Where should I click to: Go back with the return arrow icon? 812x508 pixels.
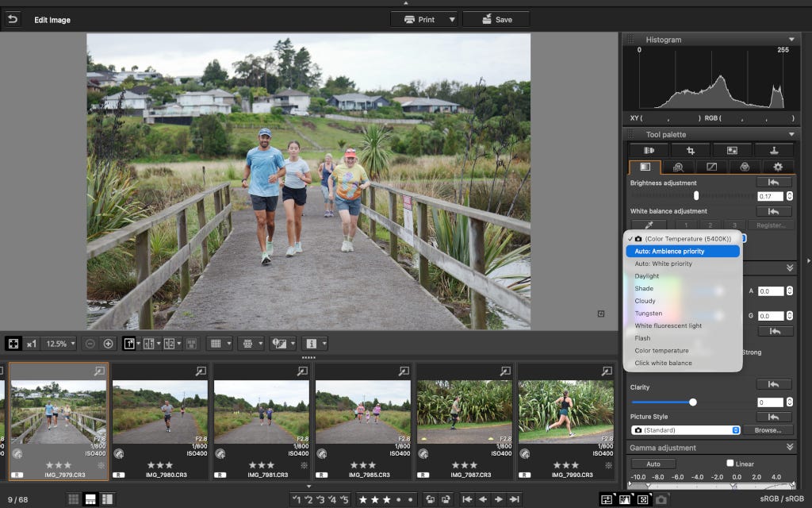pos(13,20)
